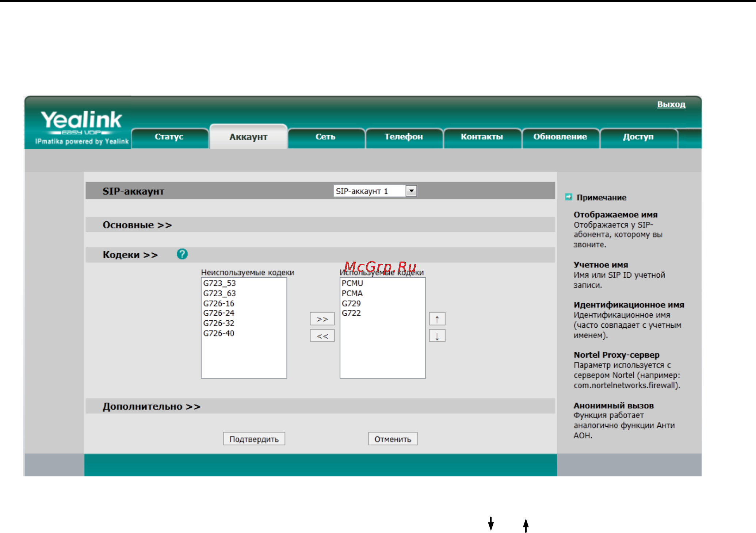Expand the Основные section
756x533 pixels.
pos(137,225)
